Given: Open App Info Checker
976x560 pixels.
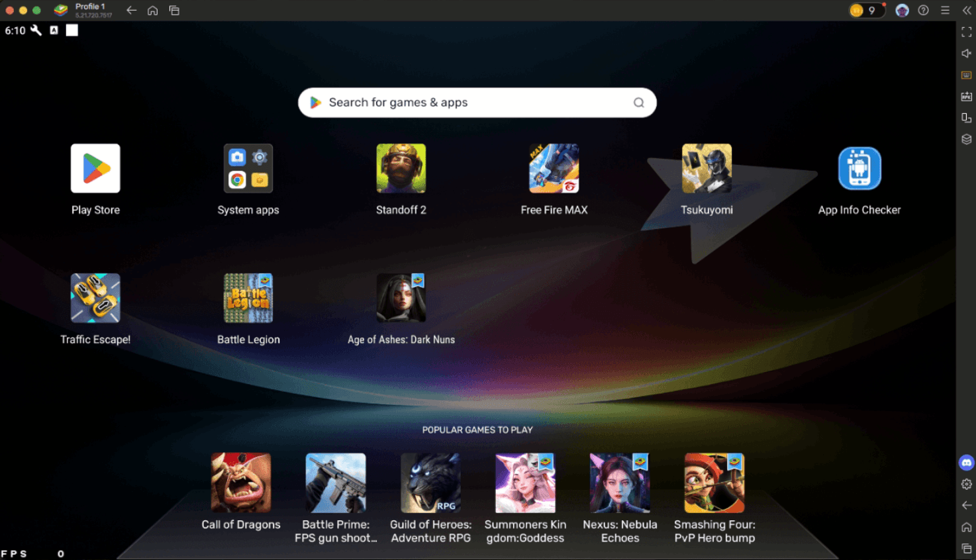Looking at the screenshot, I should 859,168.
